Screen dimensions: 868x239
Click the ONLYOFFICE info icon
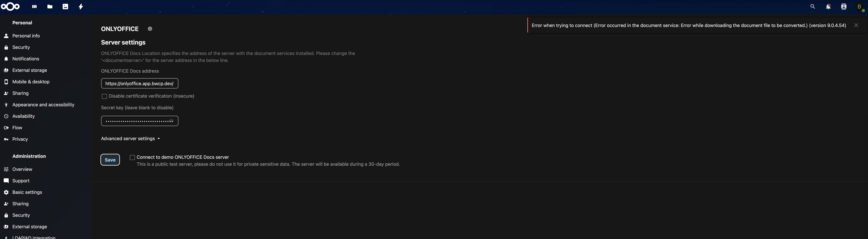[x=150, y=29]
